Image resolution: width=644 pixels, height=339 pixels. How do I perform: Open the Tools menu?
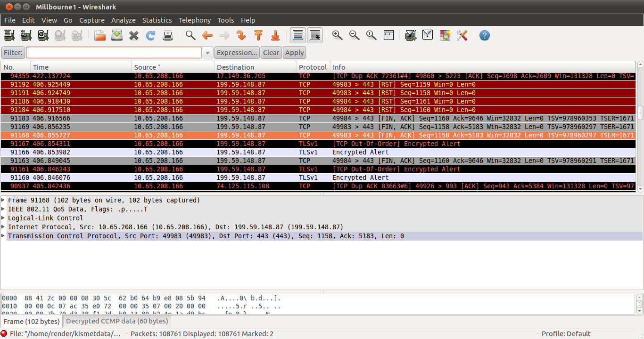225,20
